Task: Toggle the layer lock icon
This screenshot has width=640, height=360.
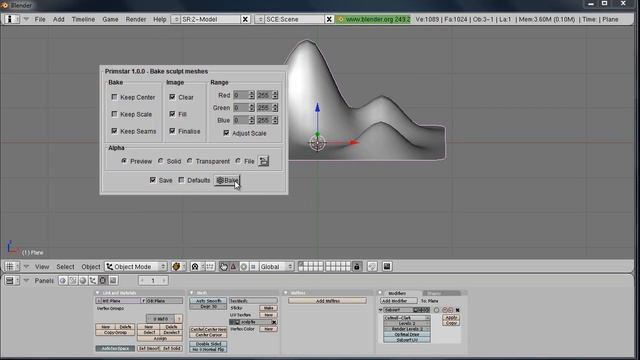Action: pyautogui.click(x=357, y=267)
